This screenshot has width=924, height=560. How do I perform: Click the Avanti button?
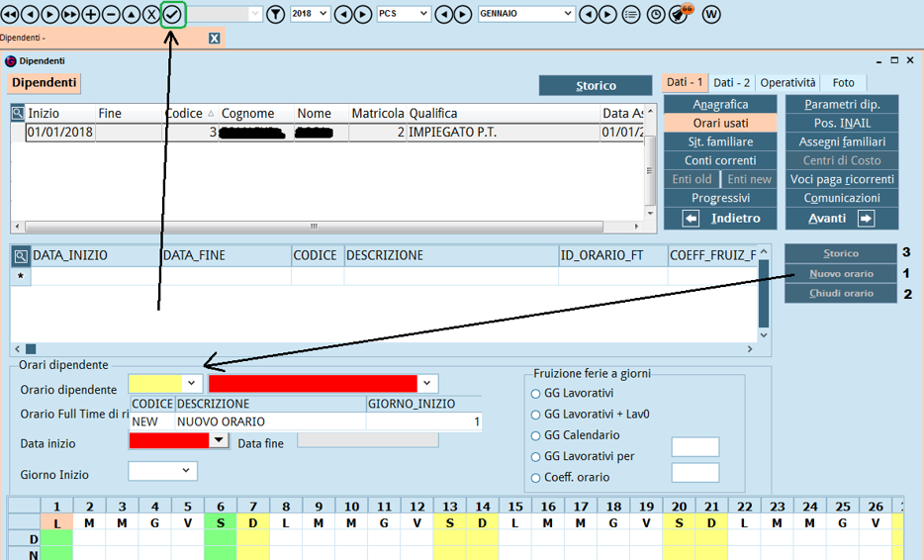pyautogui.click(x=842, y=219)
